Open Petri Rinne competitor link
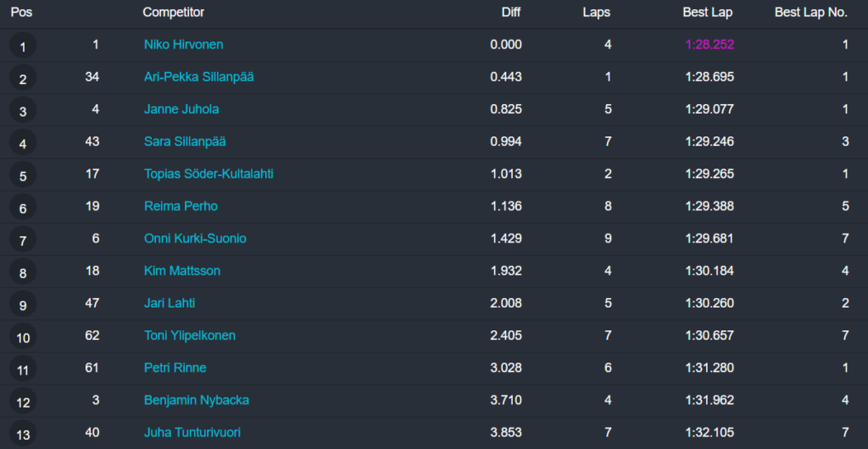Image resolution: width=868 pixels, height=449 pixels. [175, 368]
